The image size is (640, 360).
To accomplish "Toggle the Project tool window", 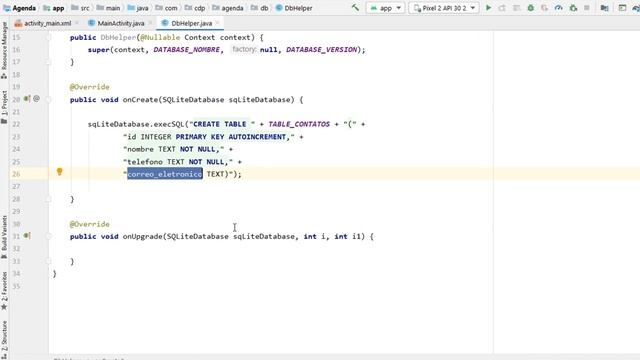I will pyautogui.click(x=4, y=107).
